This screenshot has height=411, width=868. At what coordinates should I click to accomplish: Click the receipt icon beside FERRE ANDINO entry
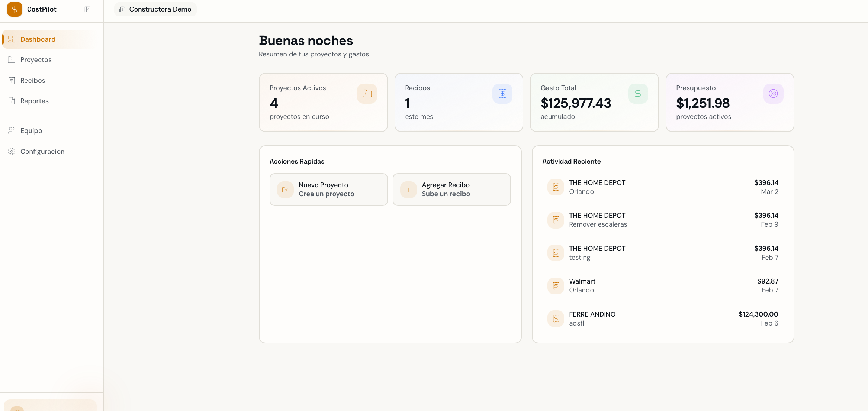556,318
